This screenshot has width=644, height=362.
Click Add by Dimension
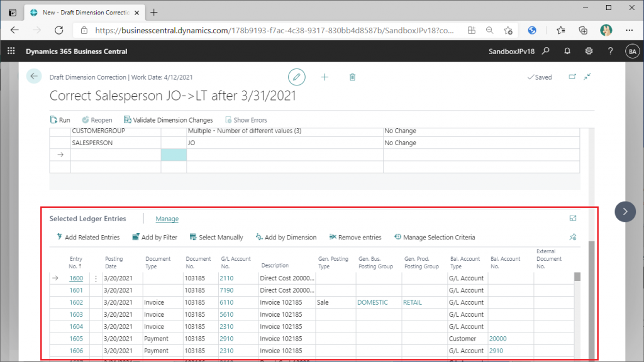(x=286, y=237)
